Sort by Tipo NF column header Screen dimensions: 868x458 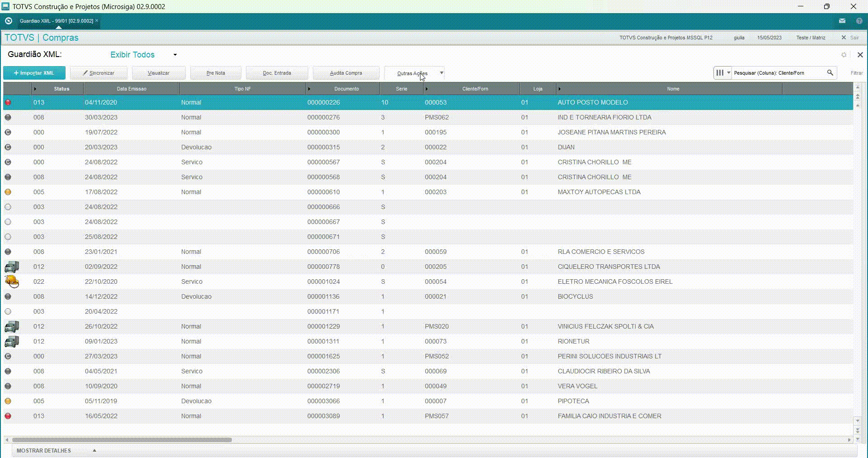tap(242, 89)
